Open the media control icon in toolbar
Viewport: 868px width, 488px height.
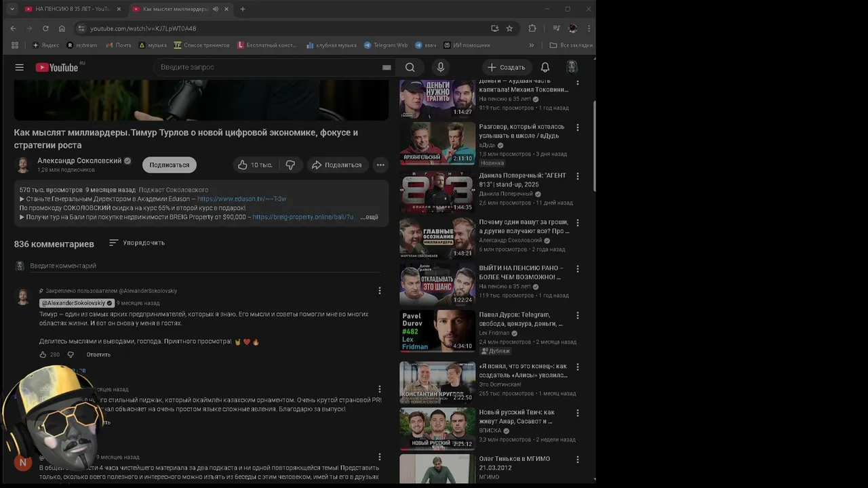click(556, 28)
